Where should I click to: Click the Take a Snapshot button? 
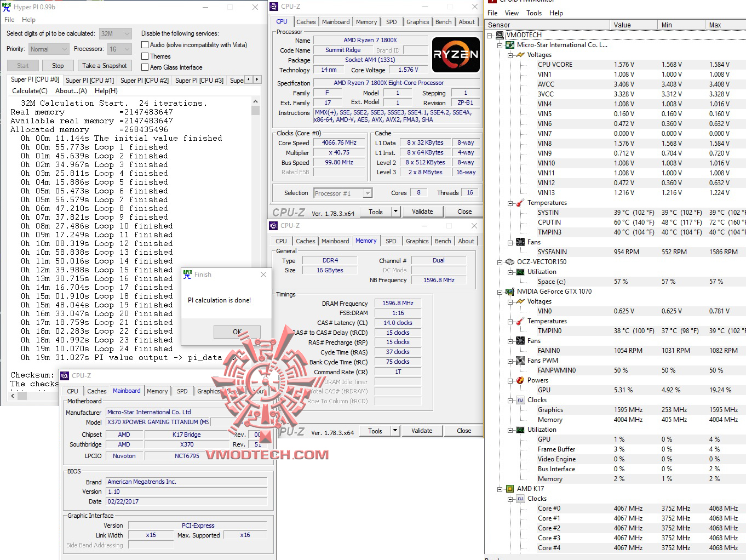coord(105,65)
